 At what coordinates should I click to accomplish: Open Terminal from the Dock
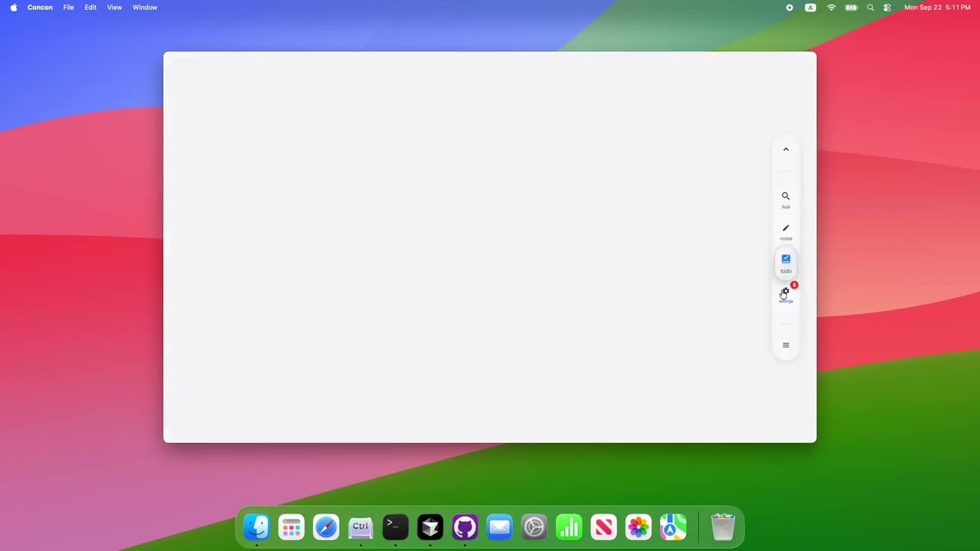395,527
